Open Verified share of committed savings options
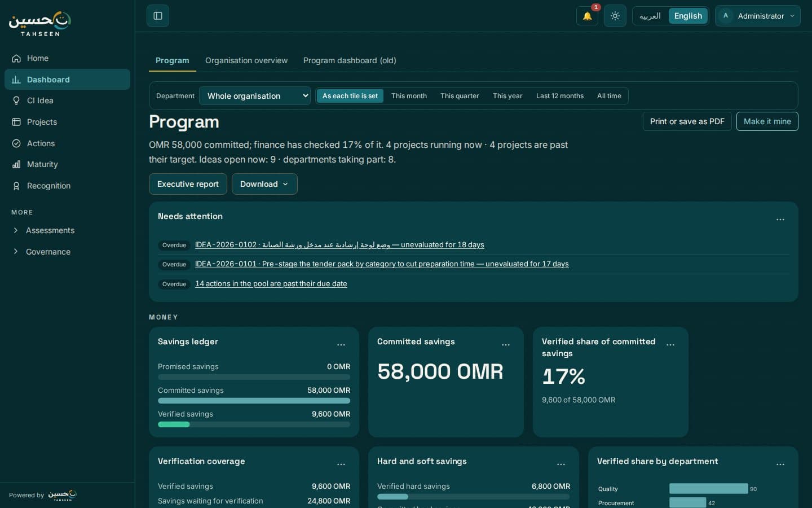812x508 pixels. coord(670,345)
